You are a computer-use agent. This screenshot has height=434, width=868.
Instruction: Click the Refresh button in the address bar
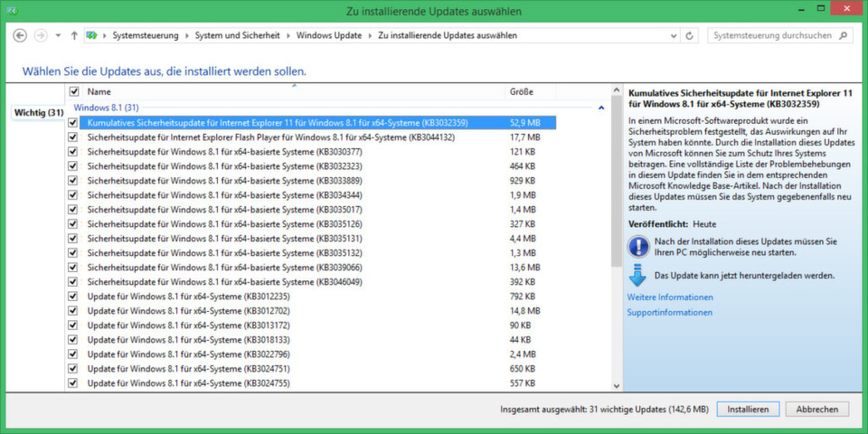pos(689,35)
